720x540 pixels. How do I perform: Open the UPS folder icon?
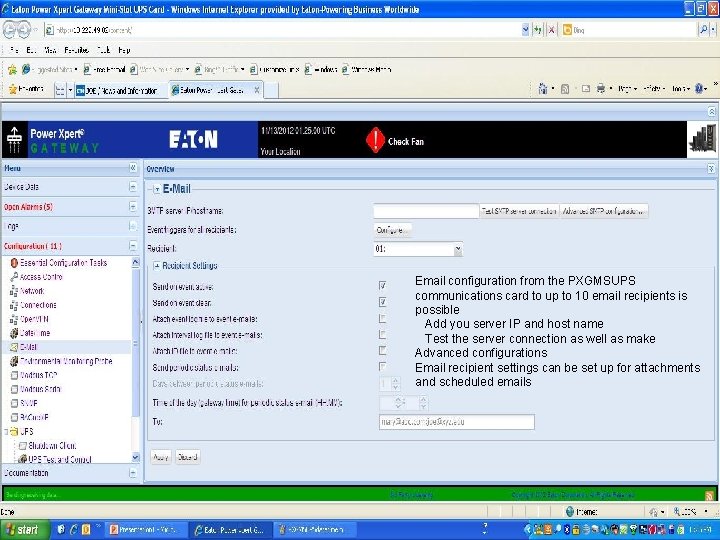(x=14, y=432)
